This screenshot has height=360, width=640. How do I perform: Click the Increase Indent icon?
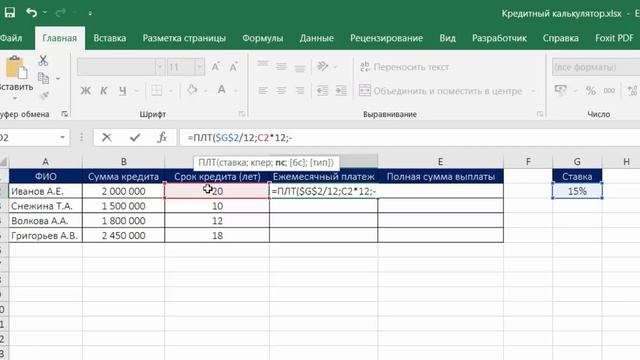click(341, 90)
